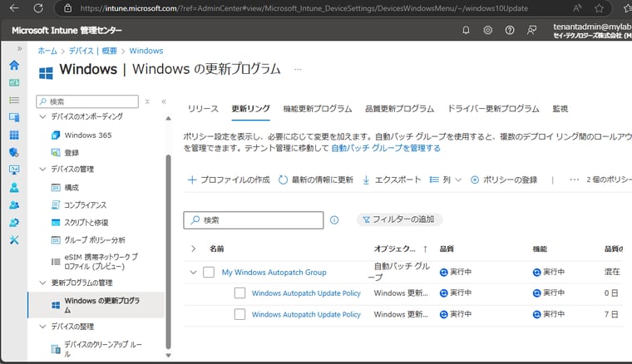Click フィルターの追加 button

[x=399, y=219]
